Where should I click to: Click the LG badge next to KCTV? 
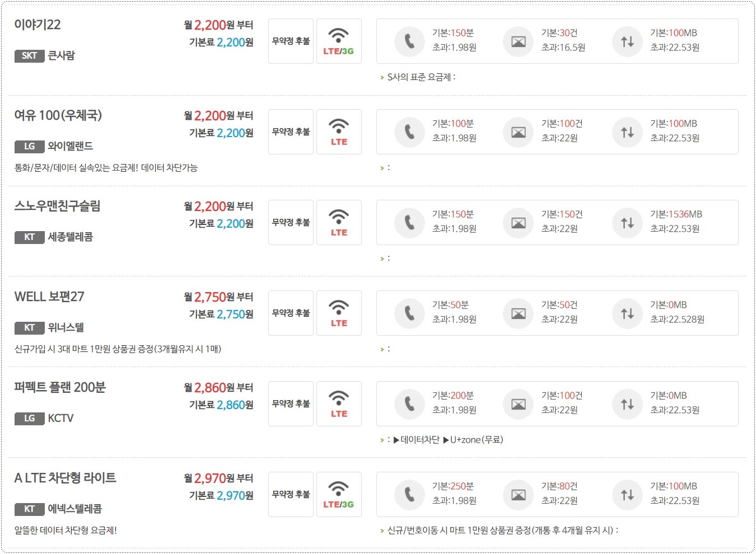click(29, 418)
